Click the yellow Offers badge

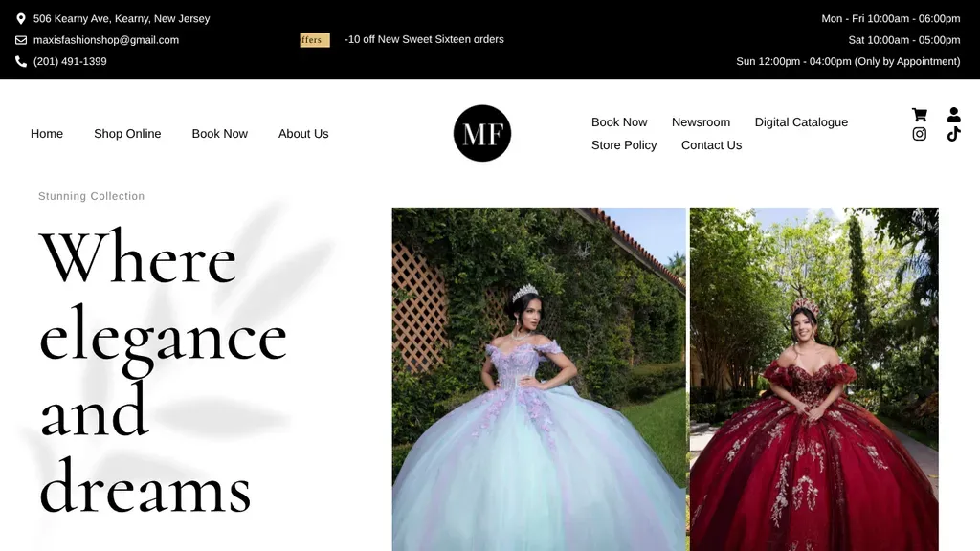pyautogui.click(x=314, y=40)
